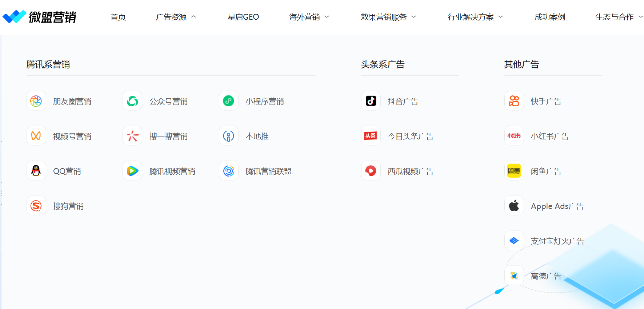
Task: Open the 抖音广告 link
Action: point(403,102)
